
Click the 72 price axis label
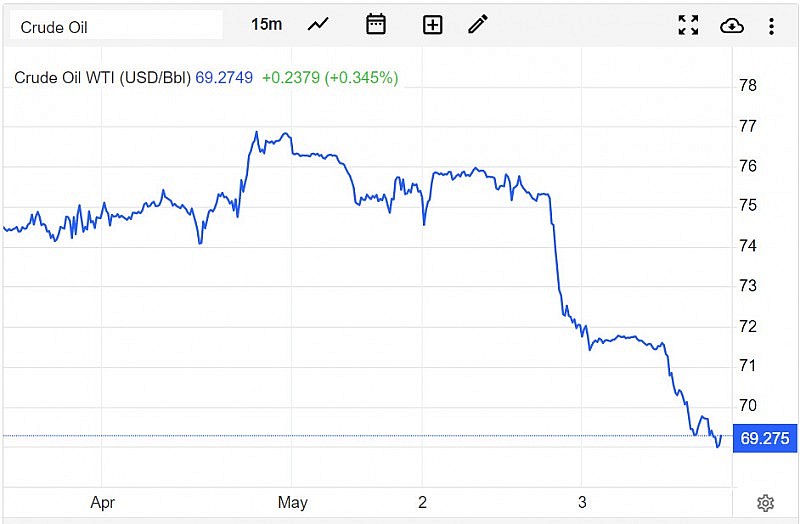click(746, 326)
